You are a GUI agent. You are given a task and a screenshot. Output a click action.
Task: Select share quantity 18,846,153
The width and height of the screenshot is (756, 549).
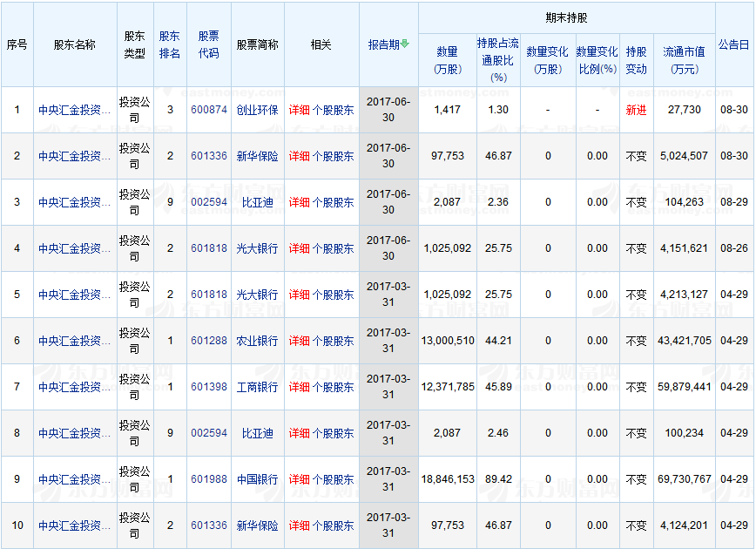448,479
